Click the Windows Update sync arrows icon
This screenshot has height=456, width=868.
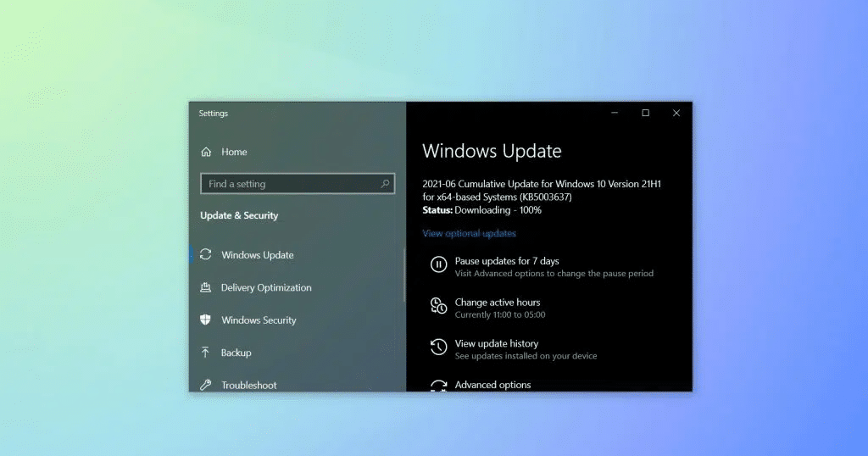tap(206, 255)
